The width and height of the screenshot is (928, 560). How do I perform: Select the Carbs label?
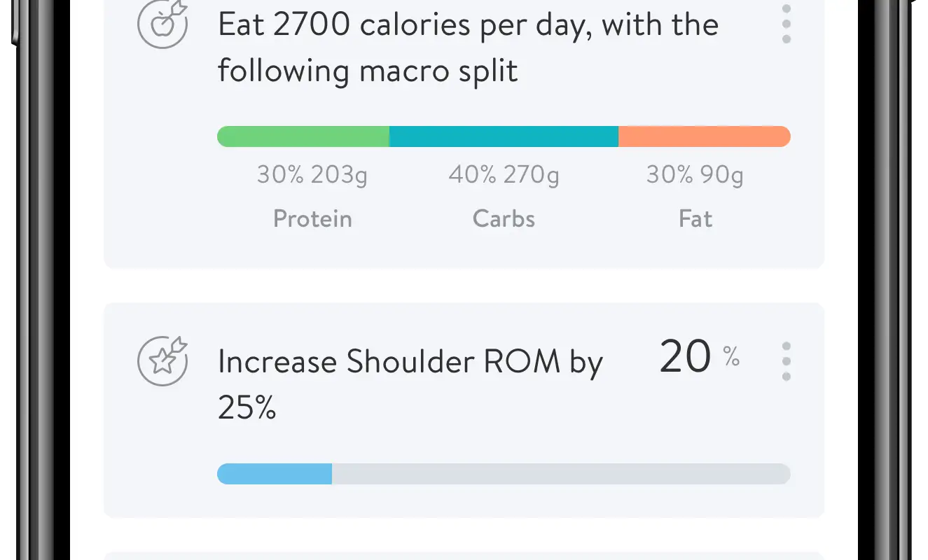pos(504,219)
